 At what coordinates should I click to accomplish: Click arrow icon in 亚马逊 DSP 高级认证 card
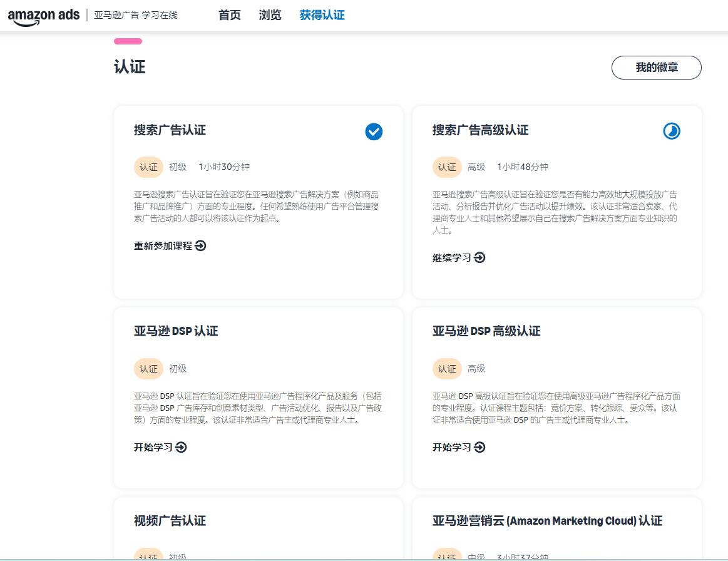click(479, 447)
